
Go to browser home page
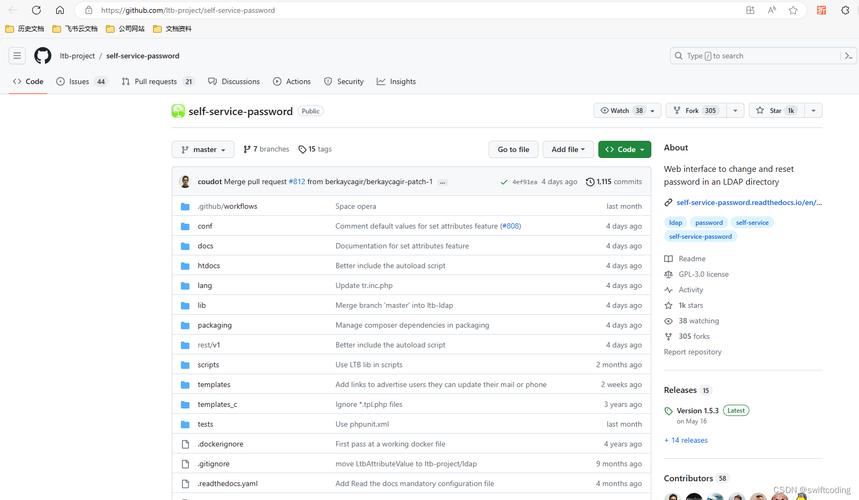pos(60,10)
